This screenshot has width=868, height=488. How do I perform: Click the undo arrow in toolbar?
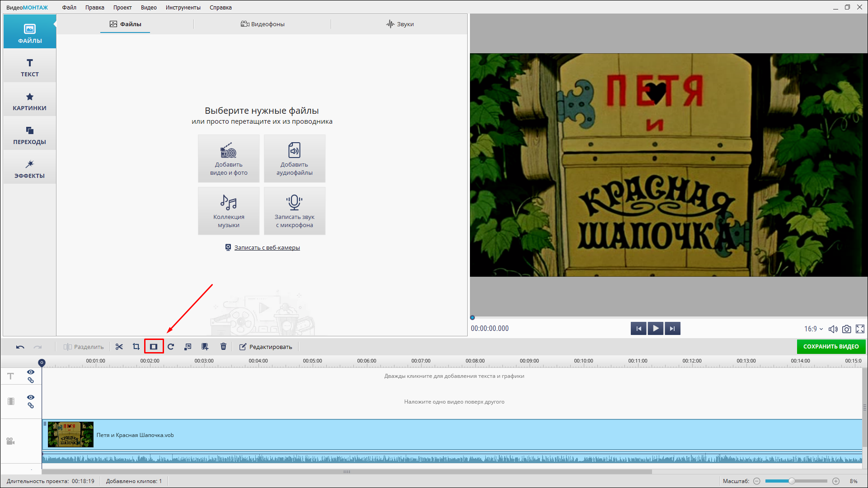(20, 347)
